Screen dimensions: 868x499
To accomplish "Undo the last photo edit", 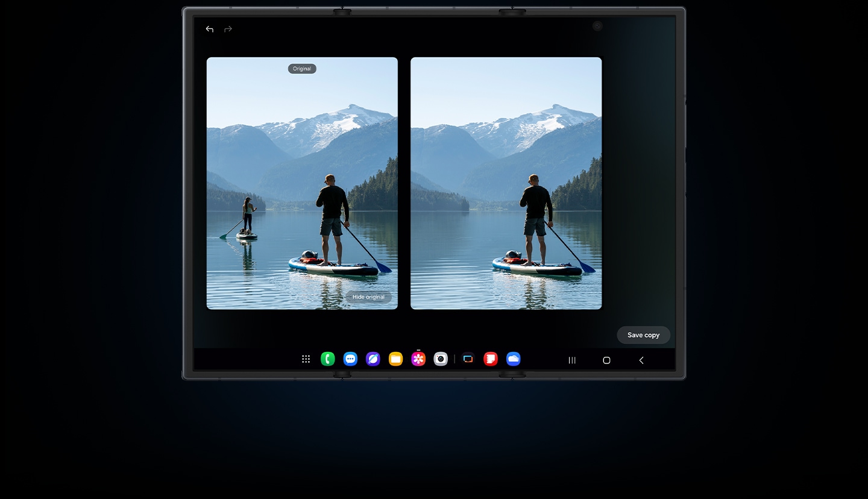I will [x=209, y=28].
